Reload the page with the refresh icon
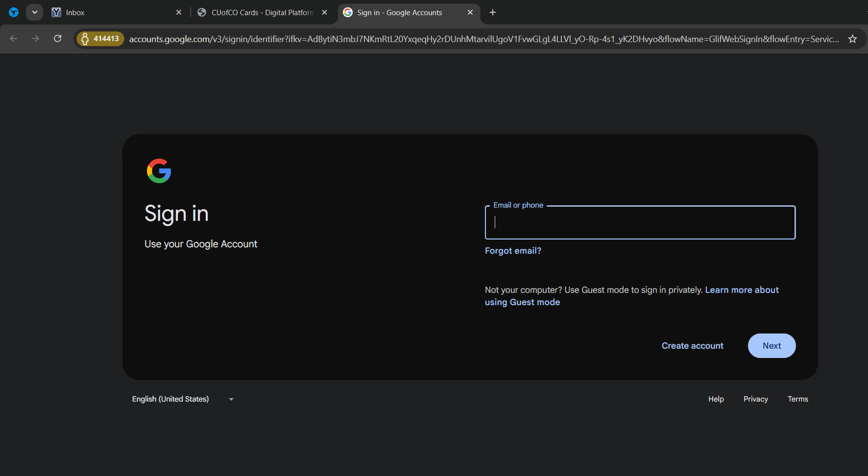The height and width of the screenshot is (476, 868). (57, 39)
